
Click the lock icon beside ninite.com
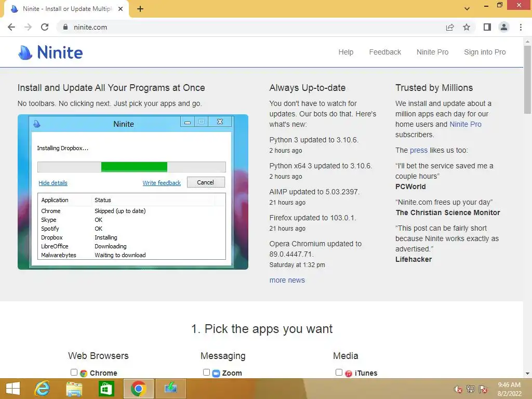tap(65, 27)
